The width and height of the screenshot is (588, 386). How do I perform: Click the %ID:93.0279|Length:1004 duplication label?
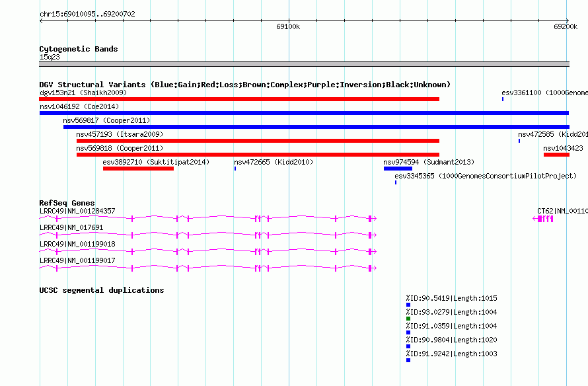451,312
